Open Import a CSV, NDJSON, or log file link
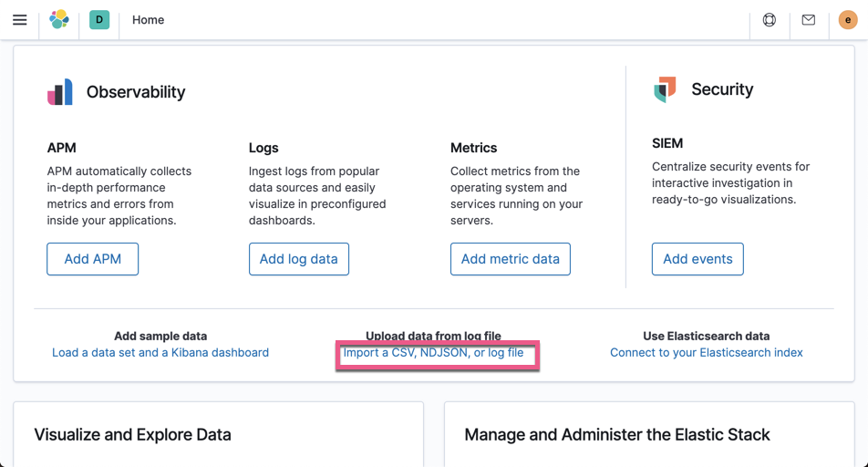Screen dimensions: 868x467 coord(433,352)
